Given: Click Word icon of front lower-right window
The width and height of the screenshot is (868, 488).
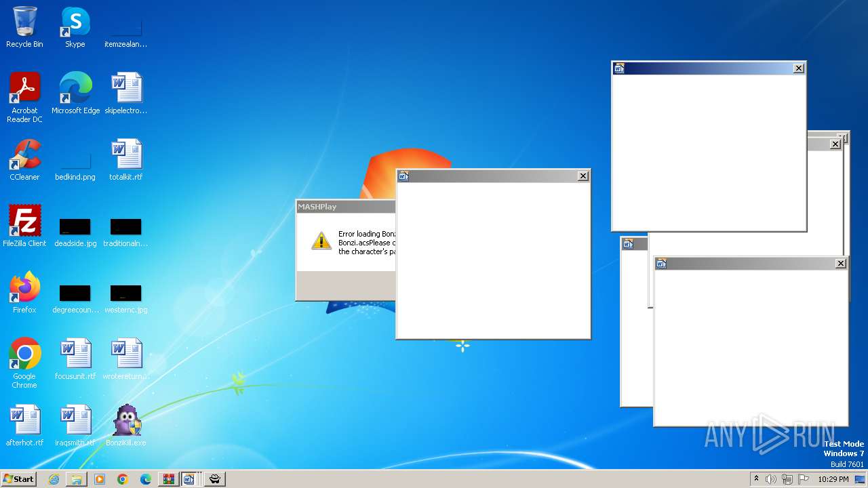Looking at the screenshot, I should [661, 264].
